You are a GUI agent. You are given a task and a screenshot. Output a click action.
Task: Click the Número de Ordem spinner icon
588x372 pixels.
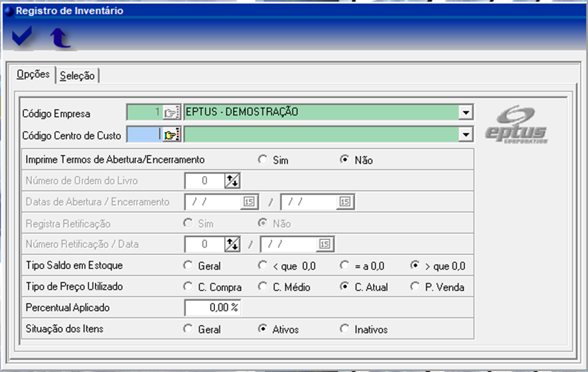point(232,181)
